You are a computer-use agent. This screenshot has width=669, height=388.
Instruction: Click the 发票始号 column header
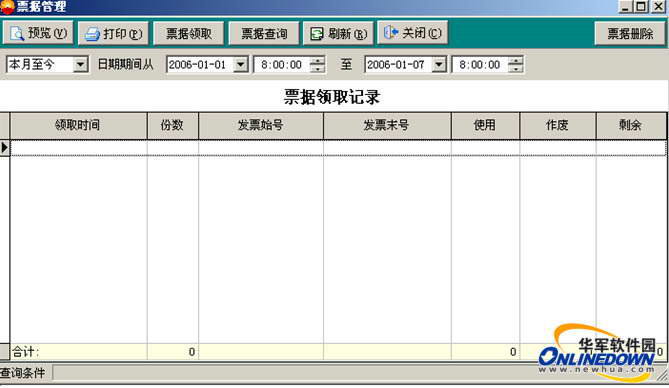[x=261, y=125]
